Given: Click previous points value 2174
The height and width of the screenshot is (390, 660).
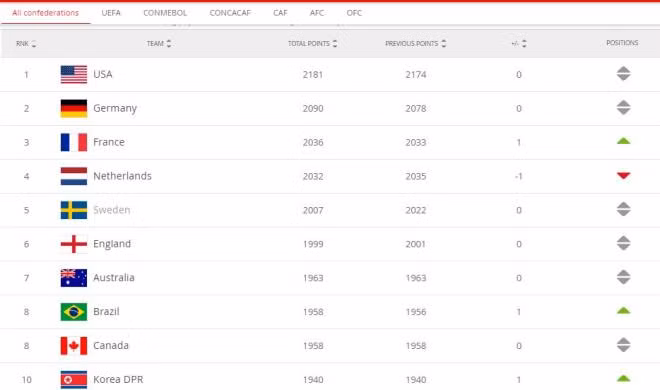Looking at the screenshot, I should pyautogui.click(x=416, y=75).
